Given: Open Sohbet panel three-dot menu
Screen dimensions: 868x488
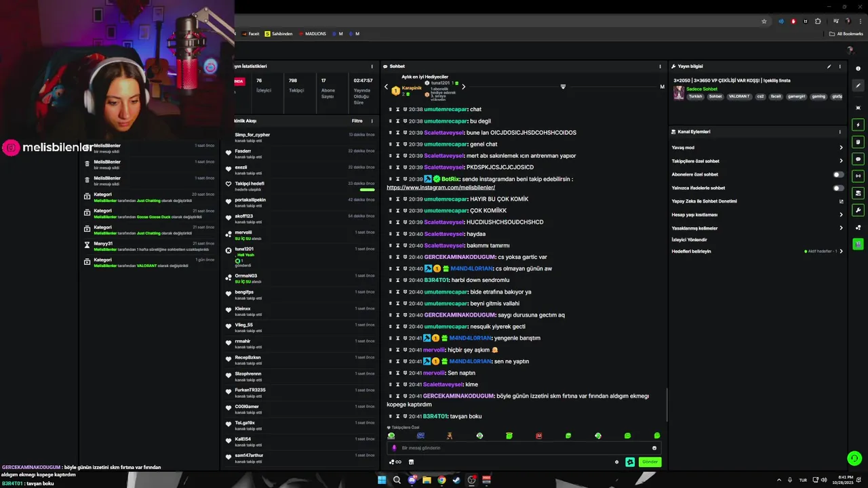Looking at the screenshot, I should coord(660,66).
